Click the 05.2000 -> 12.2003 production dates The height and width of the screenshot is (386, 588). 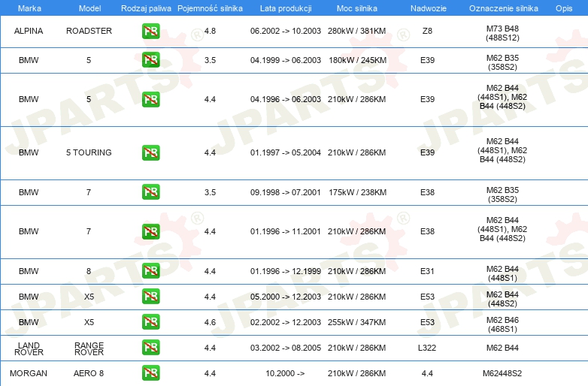coord(286,297)
